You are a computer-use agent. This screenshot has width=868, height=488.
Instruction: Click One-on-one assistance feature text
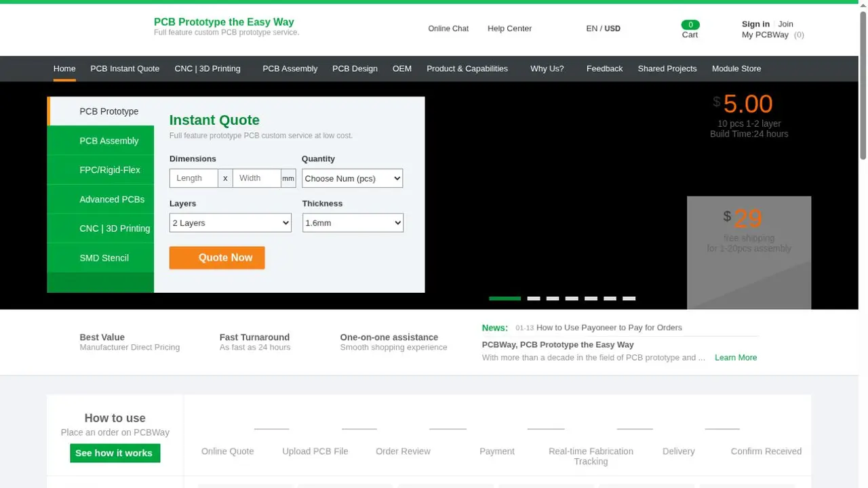[389, 337]
